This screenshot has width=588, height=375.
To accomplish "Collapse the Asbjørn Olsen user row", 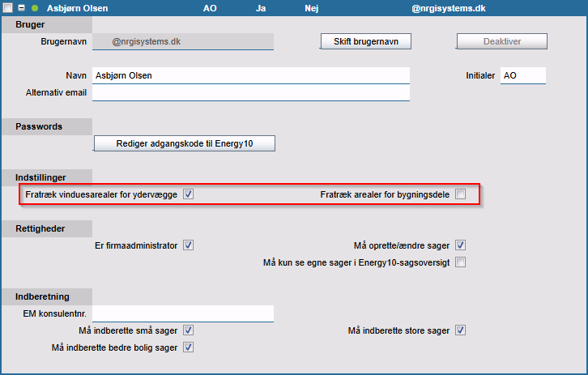I will (22, 8).
